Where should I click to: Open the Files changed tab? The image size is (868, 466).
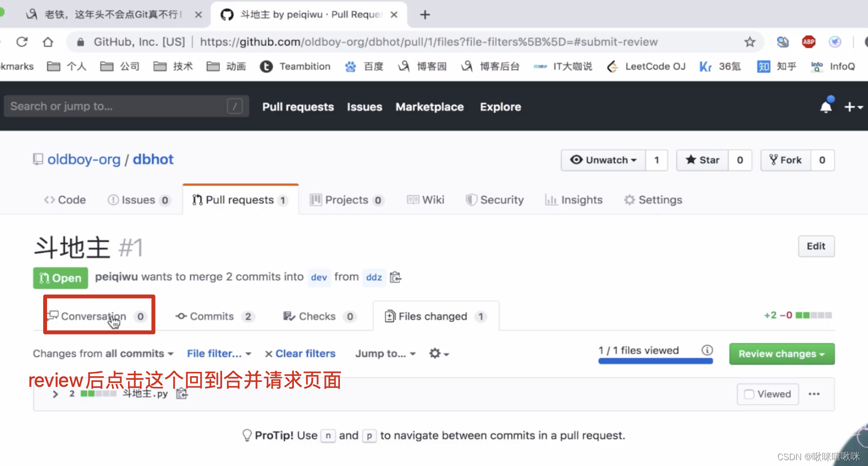pyautogui.click(x=435, y=316)
